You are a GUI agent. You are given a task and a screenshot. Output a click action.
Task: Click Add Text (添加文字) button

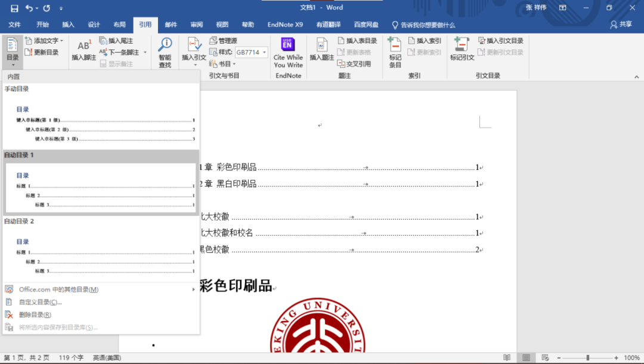[x=44, y=41]
